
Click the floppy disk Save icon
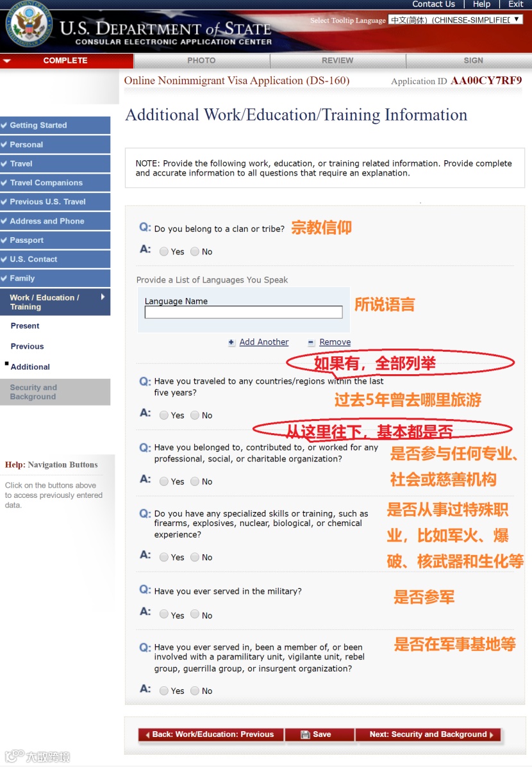(305, 734)
